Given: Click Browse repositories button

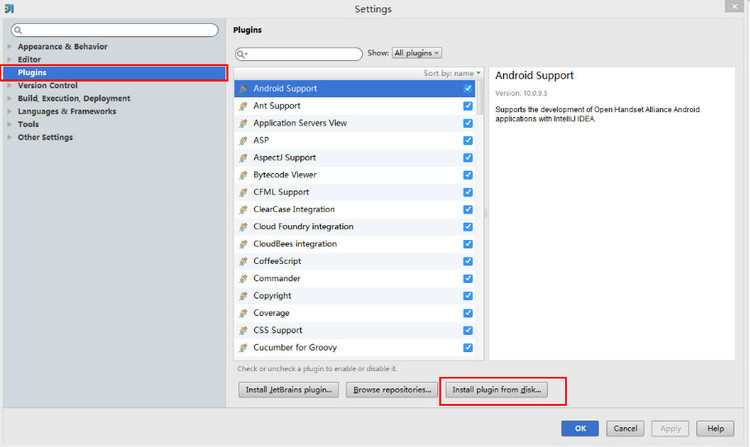Looking at the screenshot, I should click(x=392, y=390).
